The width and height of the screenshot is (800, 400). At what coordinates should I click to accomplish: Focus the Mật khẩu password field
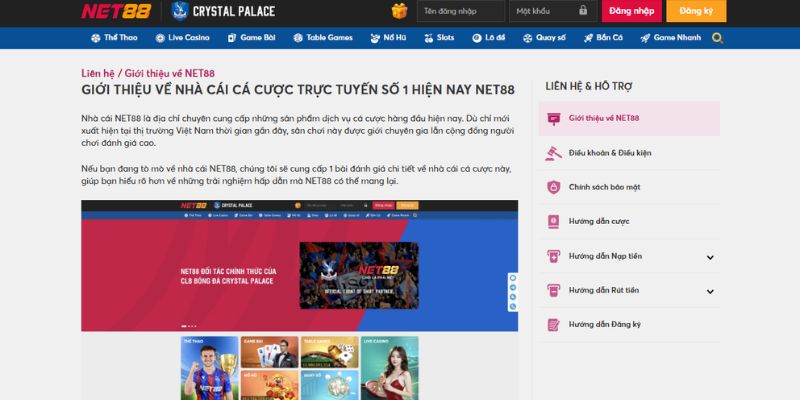coord(553,11)
